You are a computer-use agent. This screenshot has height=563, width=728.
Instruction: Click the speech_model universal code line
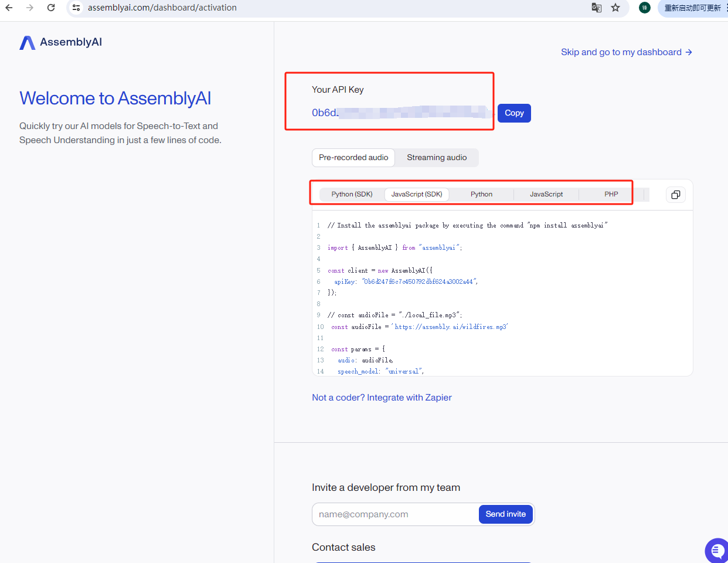coord(381,371)
